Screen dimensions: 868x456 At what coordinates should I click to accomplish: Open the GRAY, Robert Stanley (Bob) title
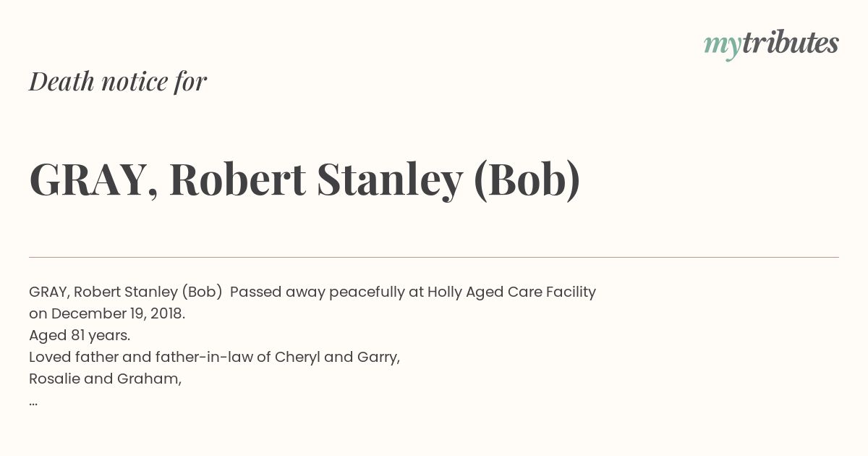305,180
